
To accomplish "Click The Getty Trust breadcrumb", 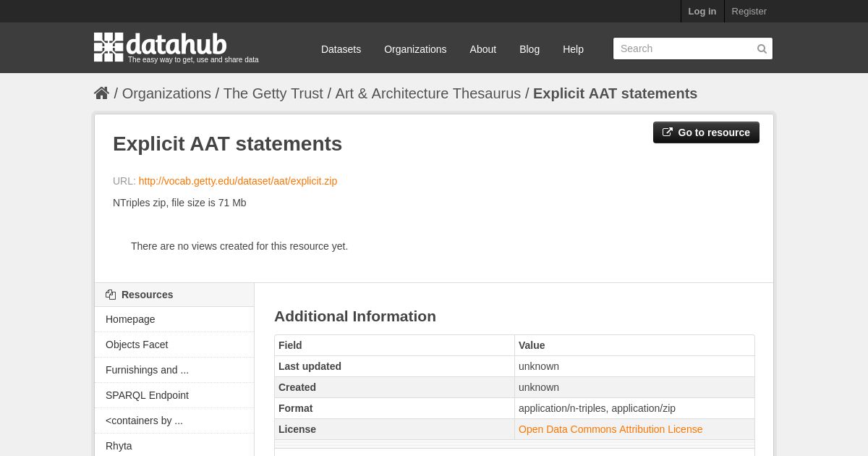I will point(273,93).
